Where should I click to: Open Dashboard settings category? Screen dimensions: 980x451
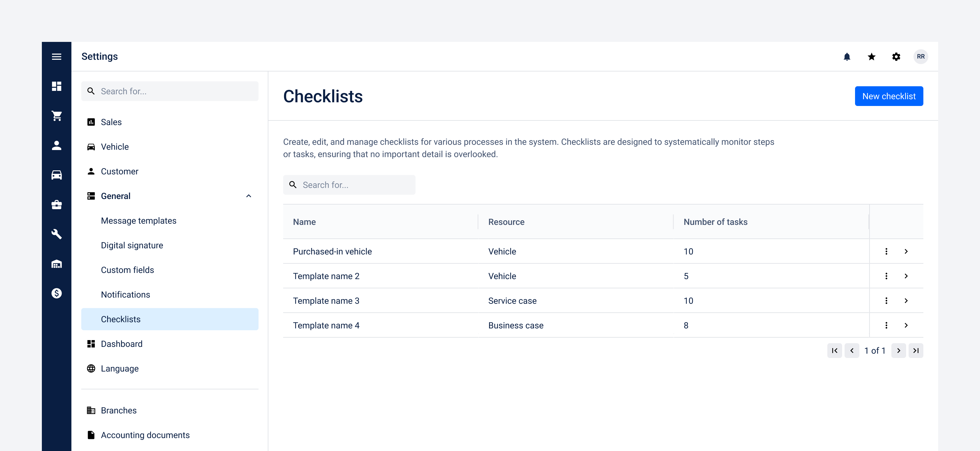tap(170, 344)
